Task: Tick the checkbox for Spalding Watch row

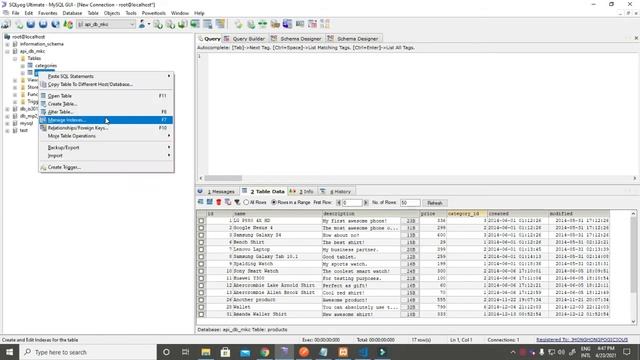Action: 201,264
